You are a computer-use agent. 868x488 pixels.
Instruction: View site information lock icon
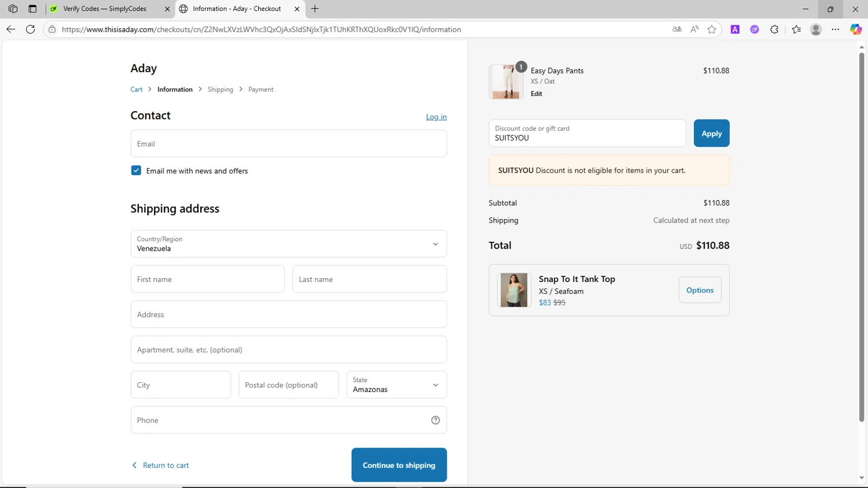[52, 29]
